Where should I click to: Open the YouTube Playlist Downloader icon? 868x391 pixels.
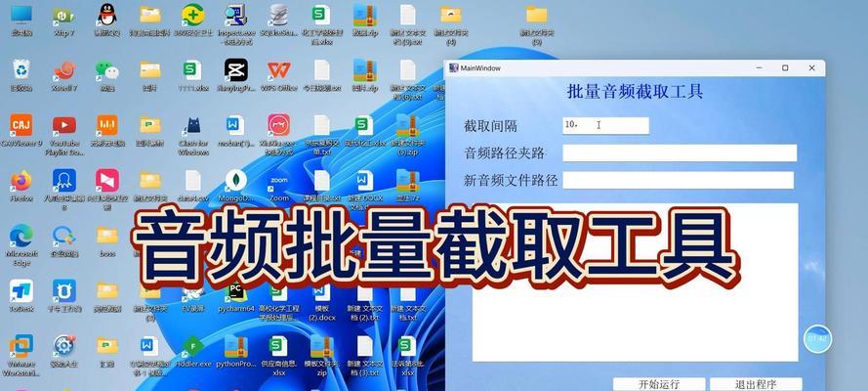coord(64,125)
